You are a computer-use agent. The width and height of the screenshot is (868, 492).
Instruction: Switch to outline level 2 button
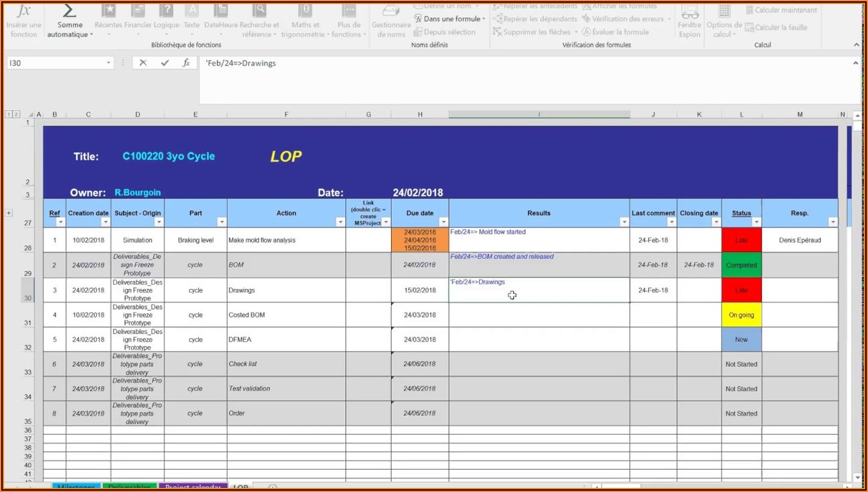tap(16, 115)
